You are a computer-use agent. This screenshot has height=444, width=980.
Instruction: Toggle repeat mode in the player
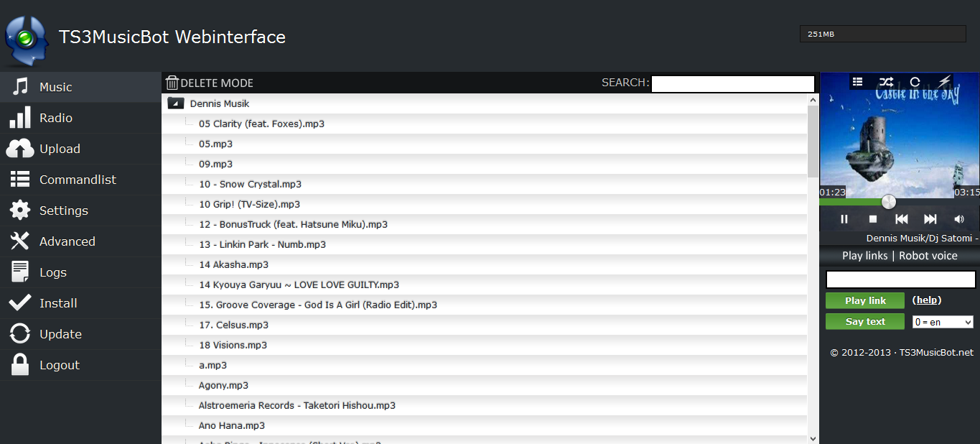click(x=915, y=82)
